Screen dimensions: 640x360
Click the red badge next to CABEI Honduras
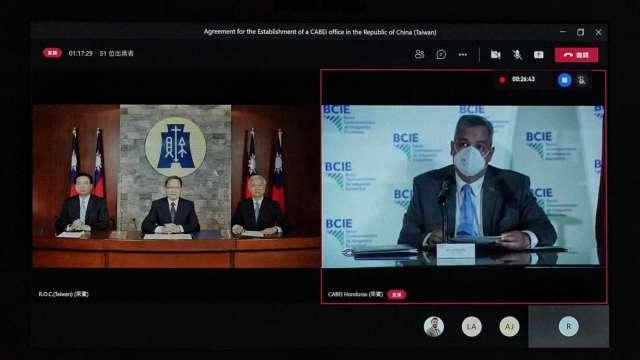[x=396, y=294]
